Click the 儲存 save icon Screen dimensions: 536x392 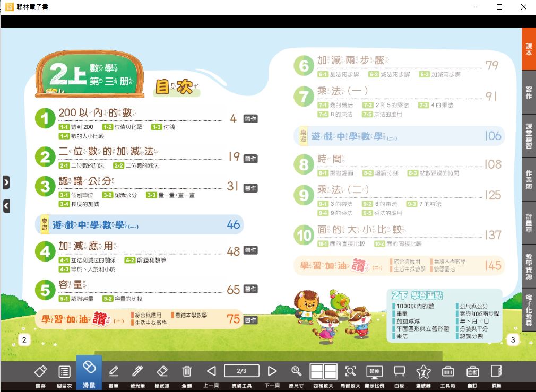point(40,371)
